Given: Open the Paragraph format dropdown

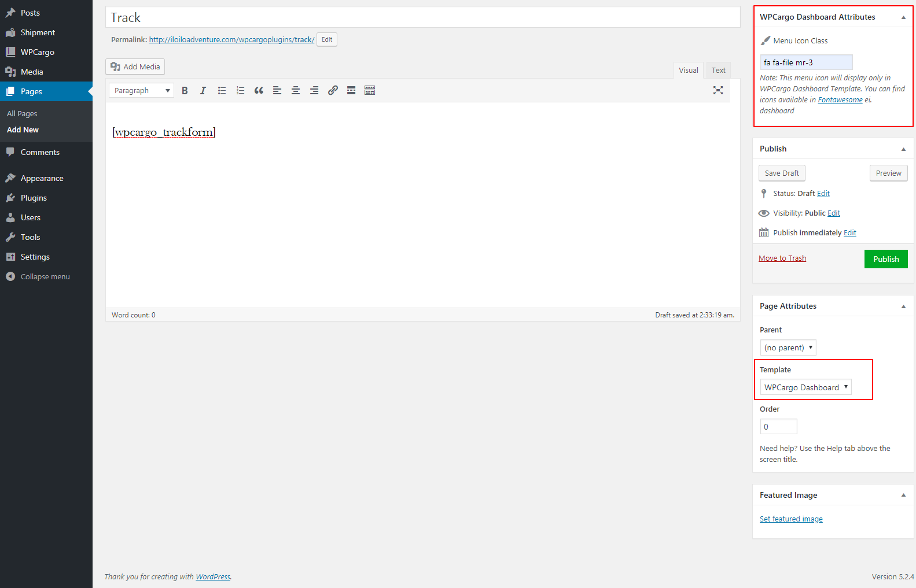Looking at the screenshot, I should (141, 90).
